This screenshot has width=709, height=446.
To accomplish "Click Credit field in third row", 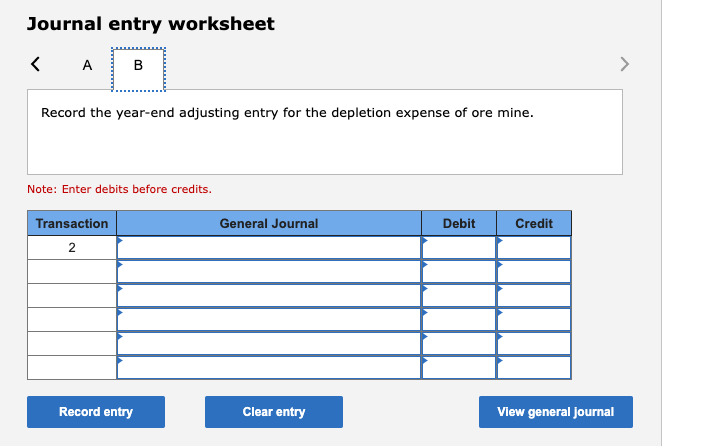I will pyautogui.click(x=534, y=295).
